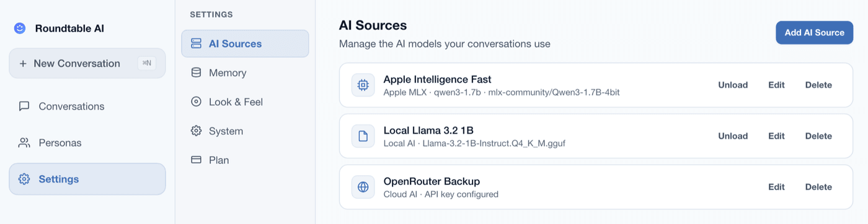Click the Conversations chat bubble icon
The width and height of the screenshot is (868, 224).
tap(24, 106)
